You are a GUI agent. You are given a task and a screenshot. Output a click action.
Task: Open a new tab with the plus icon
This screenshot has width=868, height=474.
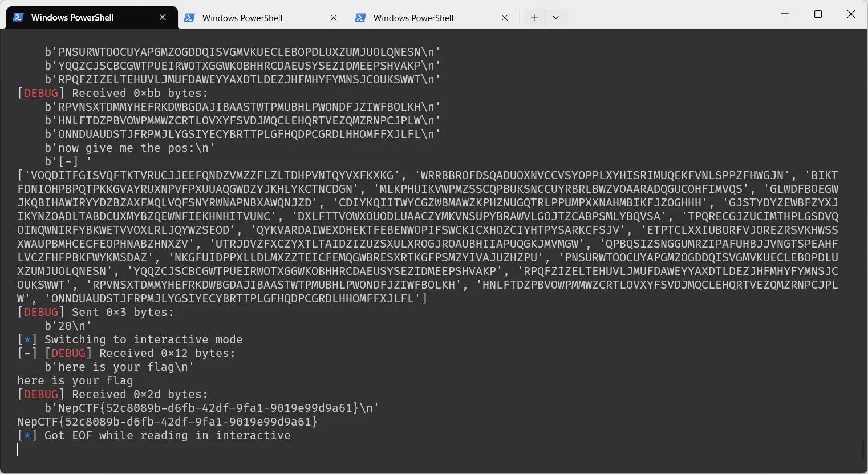click(x=534, y=17)
